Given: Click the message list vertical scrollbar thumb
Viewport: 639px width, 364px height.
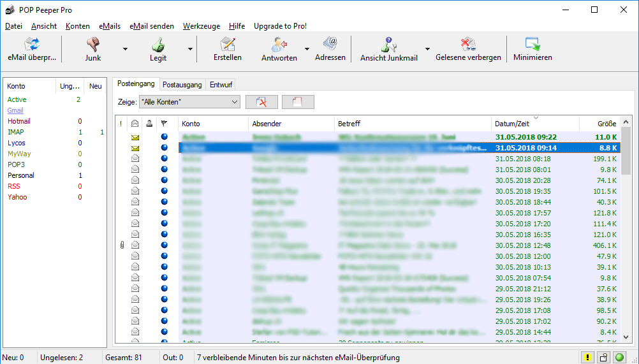Looking at the screenshot, I should [x=626, y=150].
